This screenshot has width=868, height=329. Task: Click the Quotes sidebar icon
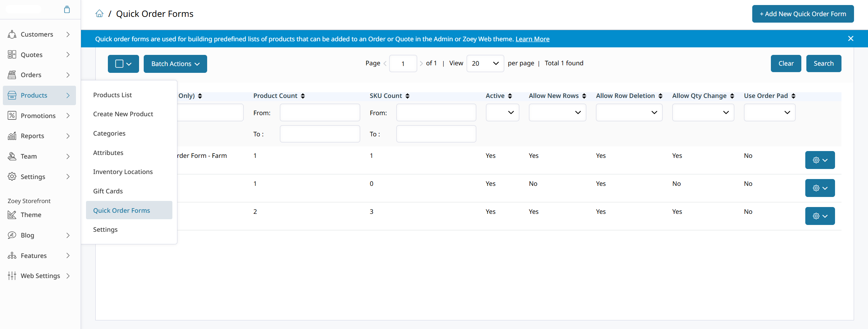[12, 55]
